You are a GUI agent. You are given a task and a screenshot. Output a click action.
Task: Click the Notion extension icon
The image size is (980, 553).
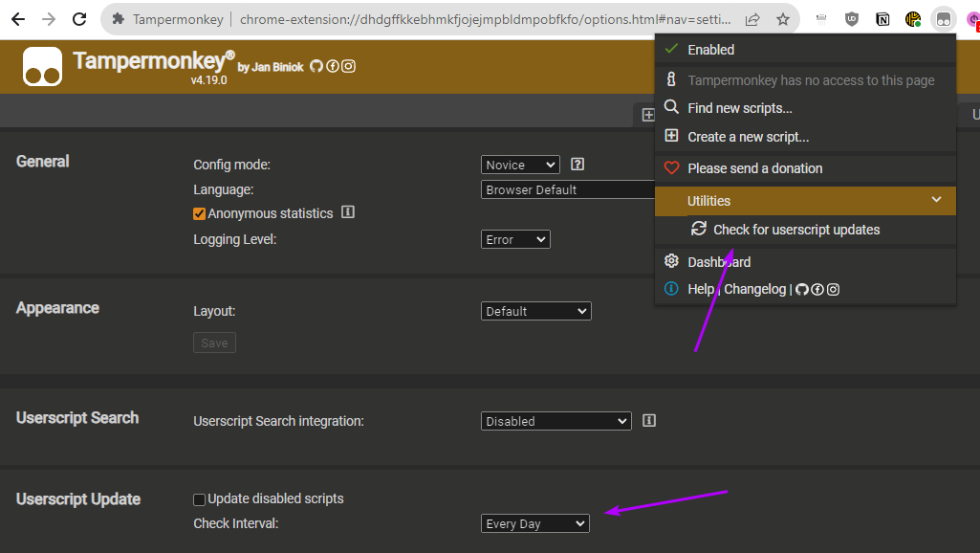tap(882, 19)
